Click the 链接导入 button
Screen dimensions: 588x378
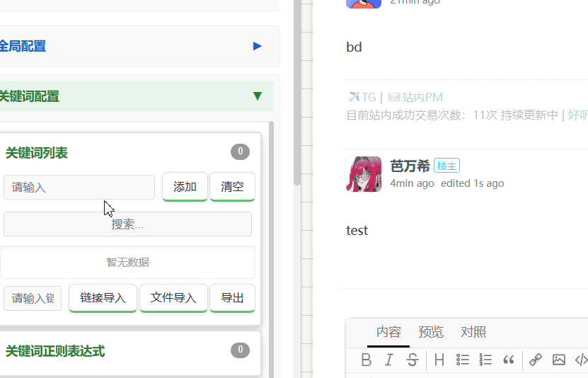(103, 298)
